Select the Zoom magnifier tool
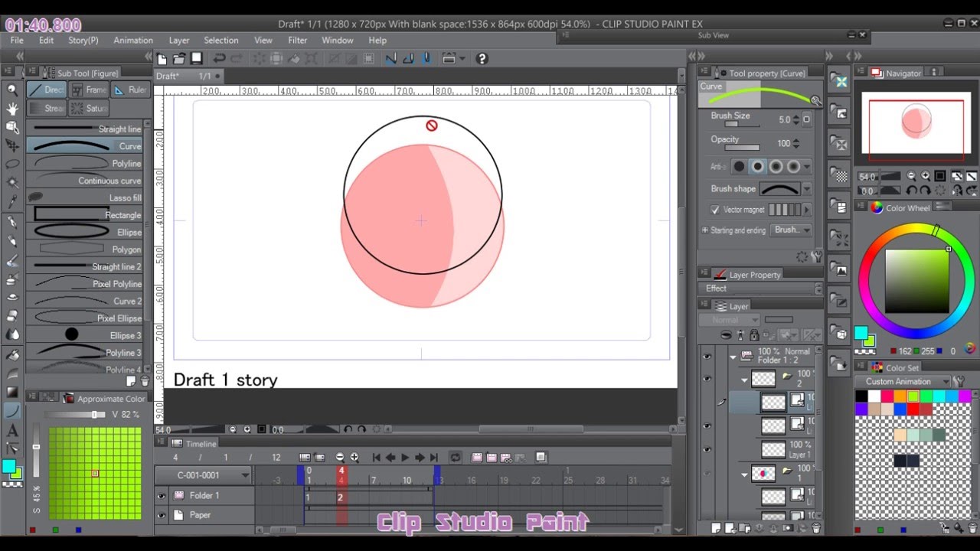This screenshot has height=551, width=980. coord(12,90)
